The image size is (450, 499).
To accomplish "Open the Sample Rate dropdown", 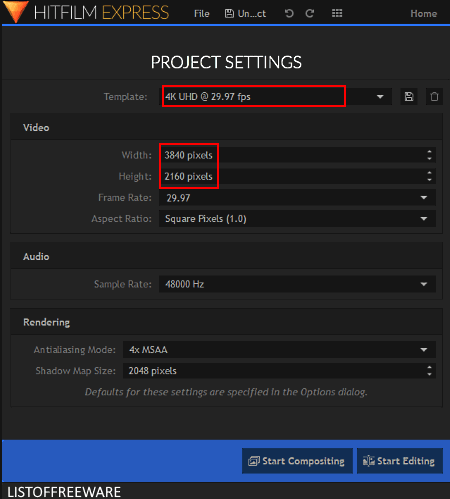I will [x=297, y=284].
